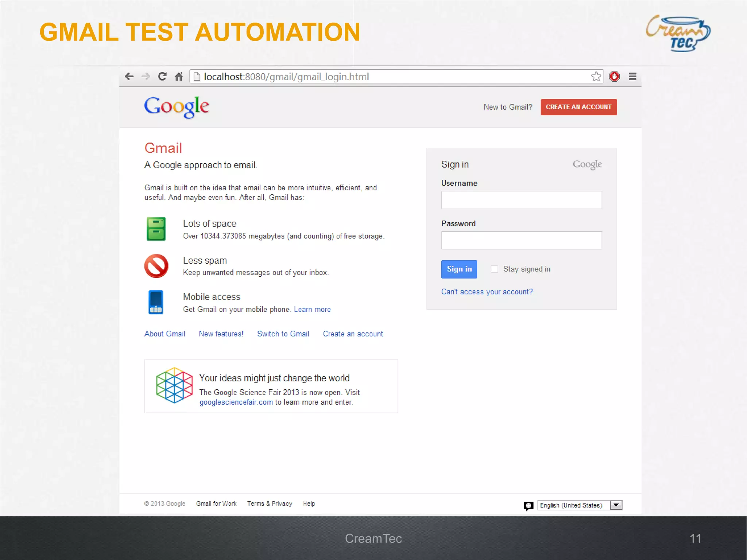Click the slide number 11

695,538
